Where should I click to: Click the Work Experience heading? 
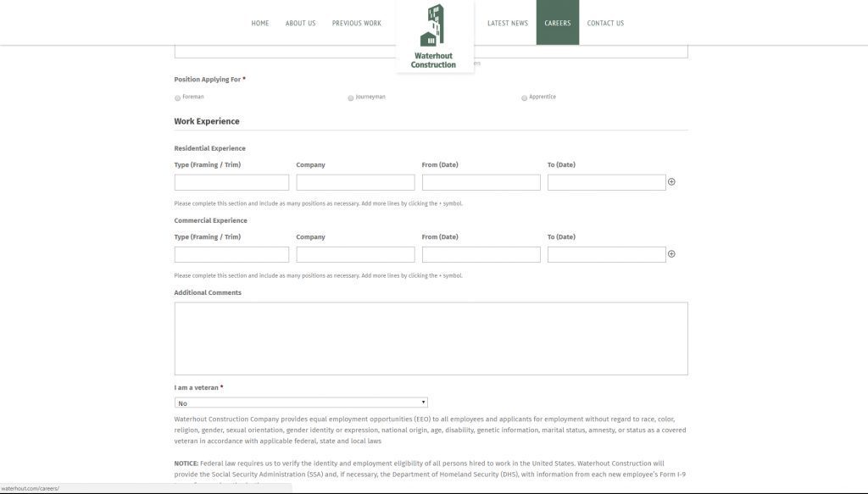coord(207,121)
